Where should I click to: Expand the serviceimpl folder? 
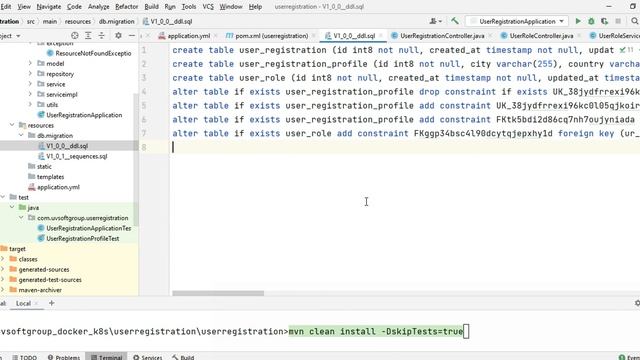[x=30, y=94]
